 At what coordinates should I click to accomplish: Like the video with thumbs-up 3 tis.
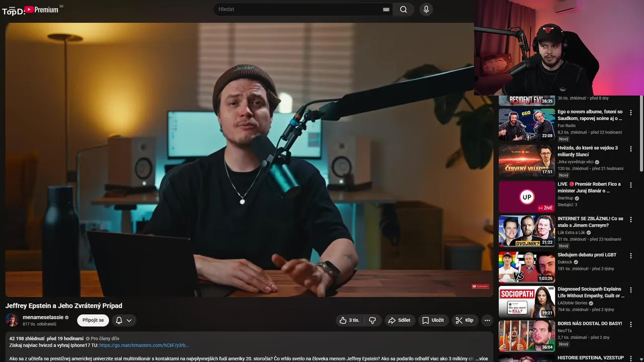click(x=349, y=320)
